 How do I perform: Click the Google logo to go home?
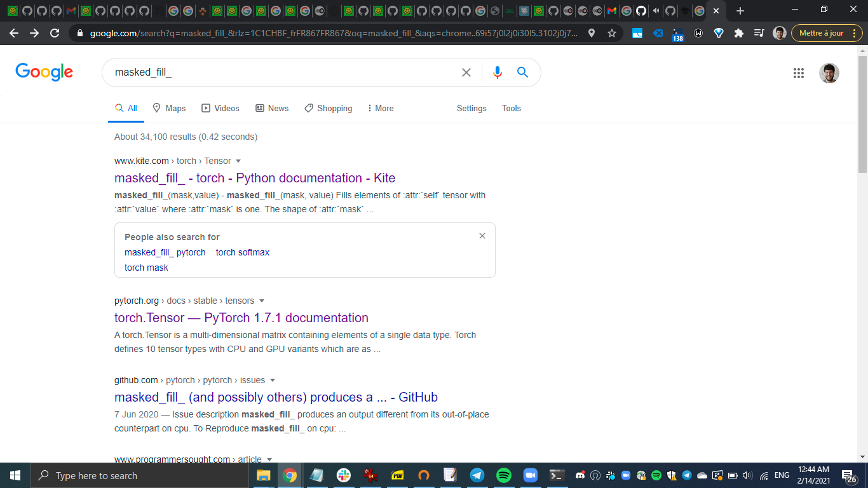pyautogui.click(x=43, y=72)
